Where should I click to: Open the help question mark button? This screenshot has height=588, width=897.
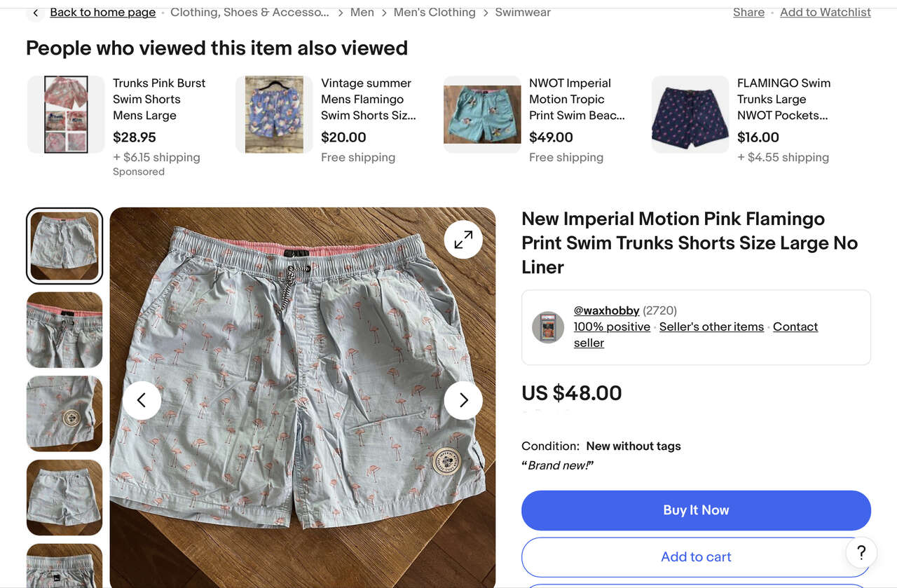(x=861, y=552)
